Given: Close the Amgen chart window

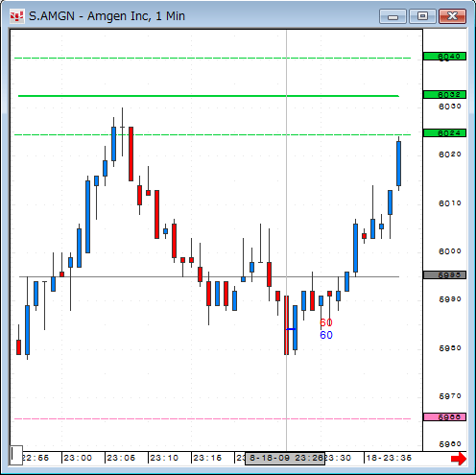Looking at the screenshot, I should 452,16.
